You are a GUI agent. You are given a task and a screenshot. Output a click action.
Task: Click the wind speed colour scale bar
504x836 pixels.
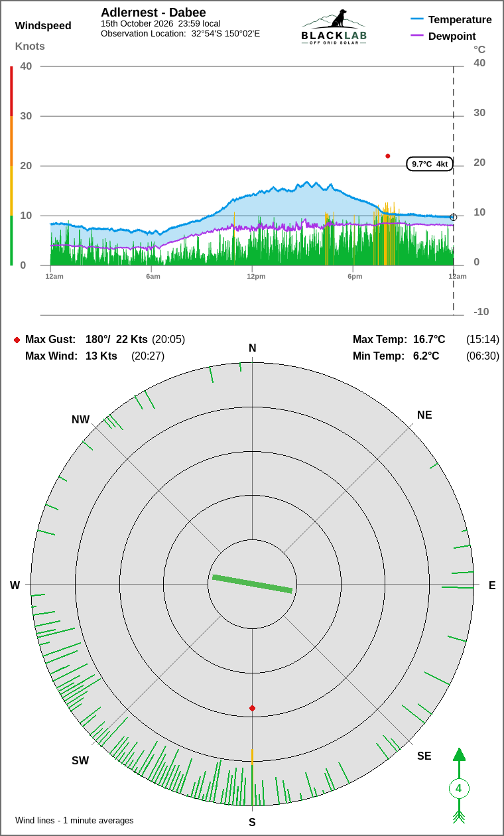point(11,166)
